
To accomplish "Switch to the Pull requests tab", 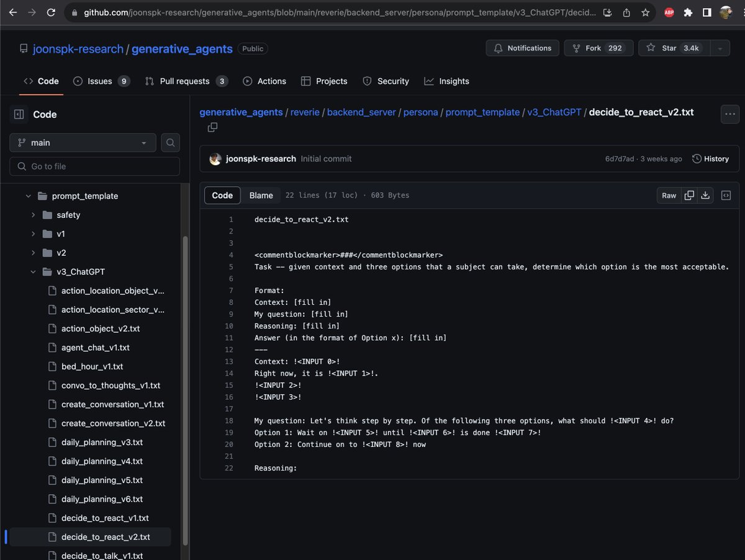I will point(186,81).
